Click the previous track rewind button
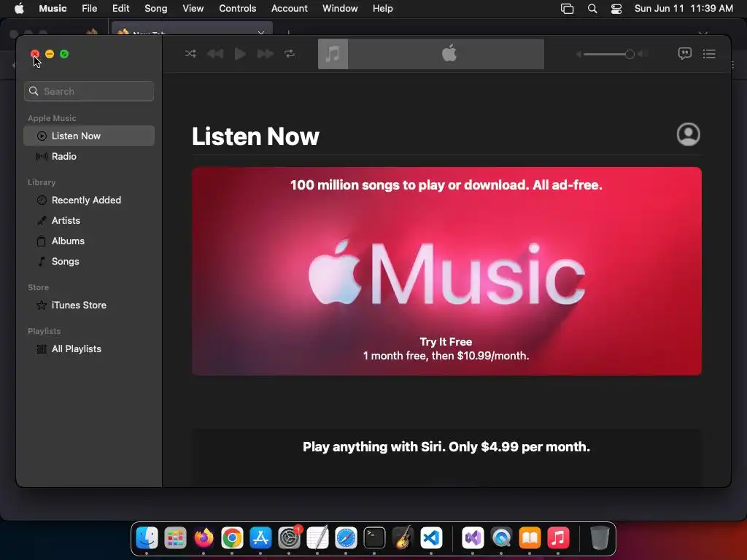The image size is (747, 560). [215, 54]
